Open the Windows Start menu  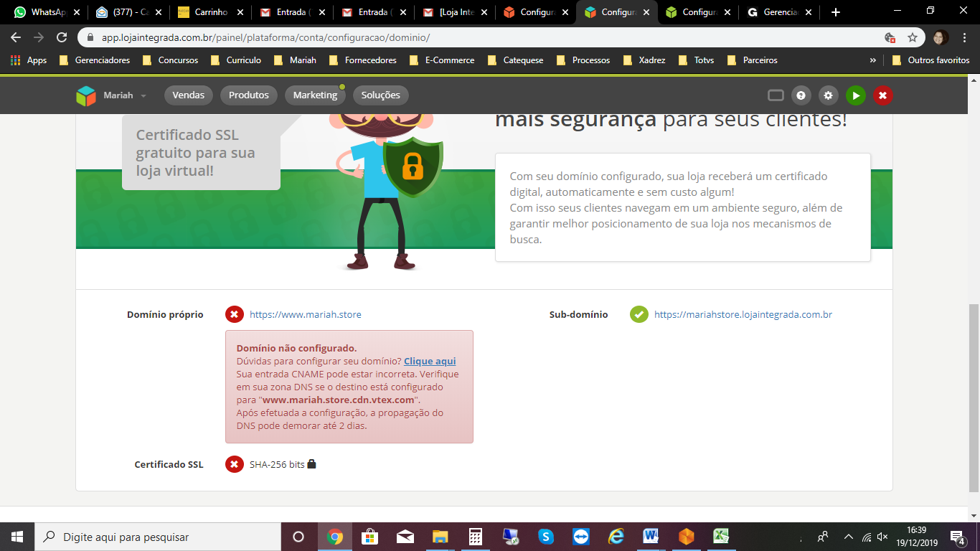pyautogui.click(x=17, y=537)
